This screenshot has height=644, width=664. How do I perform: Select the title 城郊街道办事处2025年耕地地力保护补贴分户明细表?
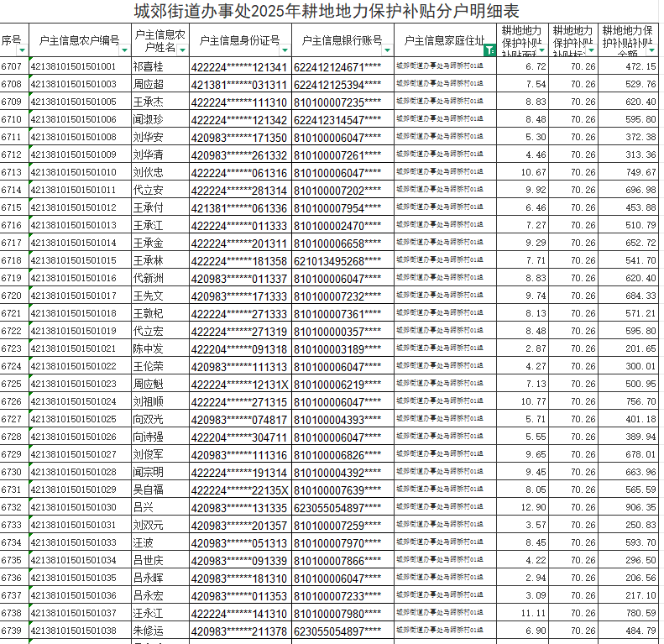coord(327,12)
